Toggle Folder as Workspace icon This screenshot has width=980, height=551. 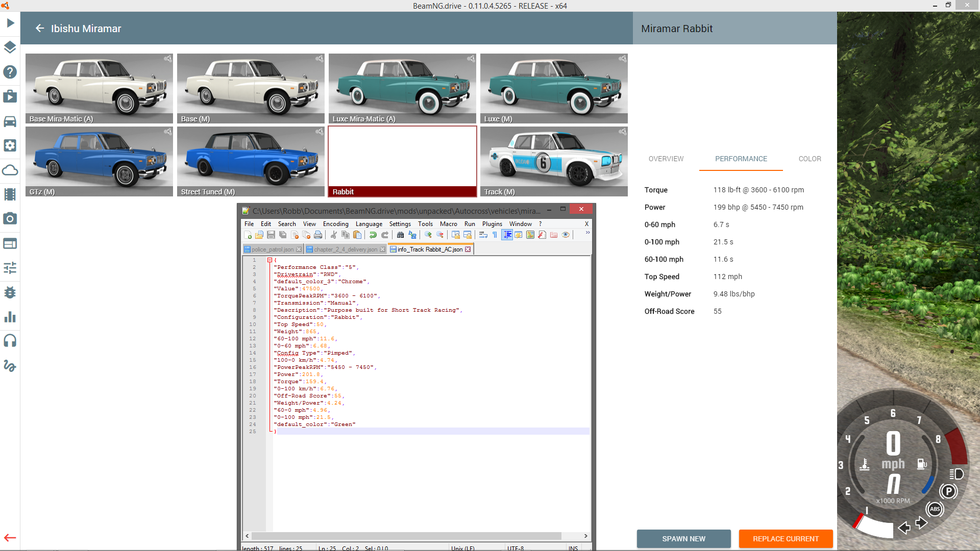click(x=554, y=235)
